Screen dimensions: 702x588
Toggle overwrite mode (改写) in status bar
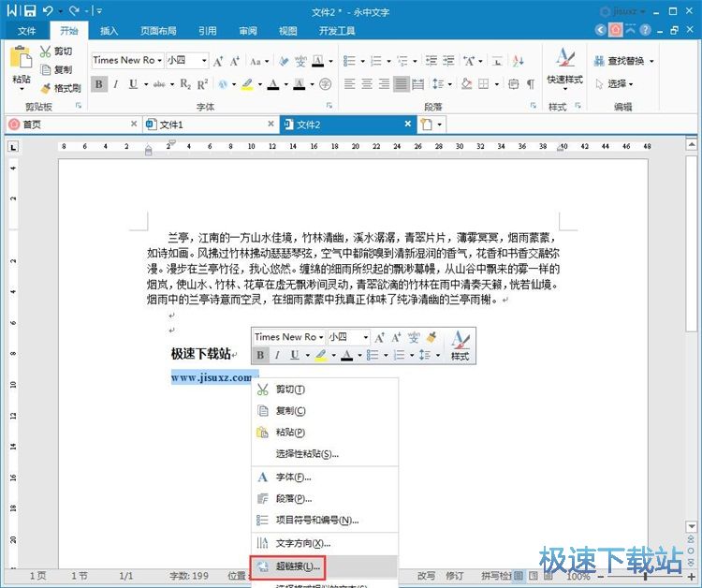point(426,576)
